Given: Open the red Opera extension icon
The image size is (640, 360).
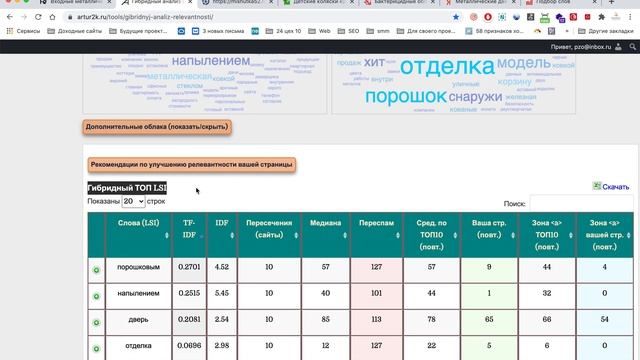Looking at the screenshot, I should point(488,17).
